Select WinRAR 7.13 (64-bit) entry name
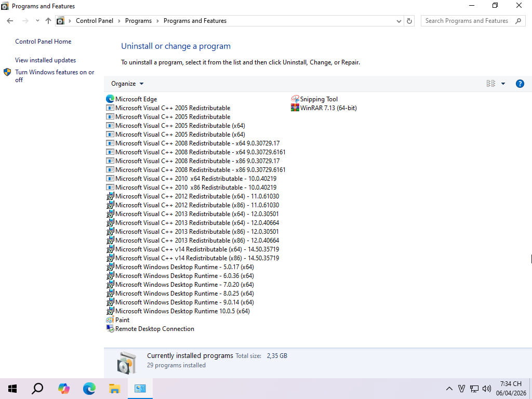This screenshot has height=399, width=532. 328,108
